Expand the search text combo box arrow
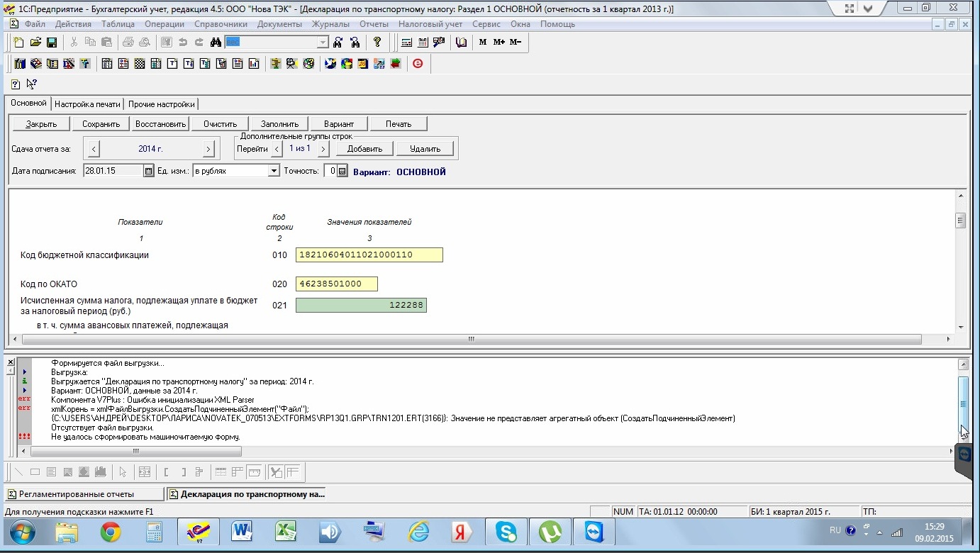Viewport: 980px width, 553px height. (323, 43)
